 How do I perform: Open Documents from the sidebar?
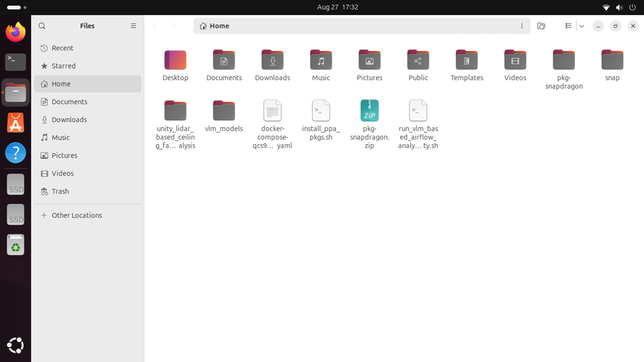tap(88, 101)
